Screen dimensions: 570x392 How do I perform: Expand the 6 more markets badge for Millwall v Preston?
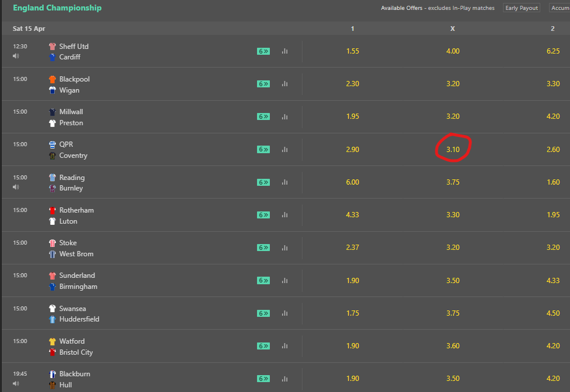pyautogui.click(x=263, y=116)
